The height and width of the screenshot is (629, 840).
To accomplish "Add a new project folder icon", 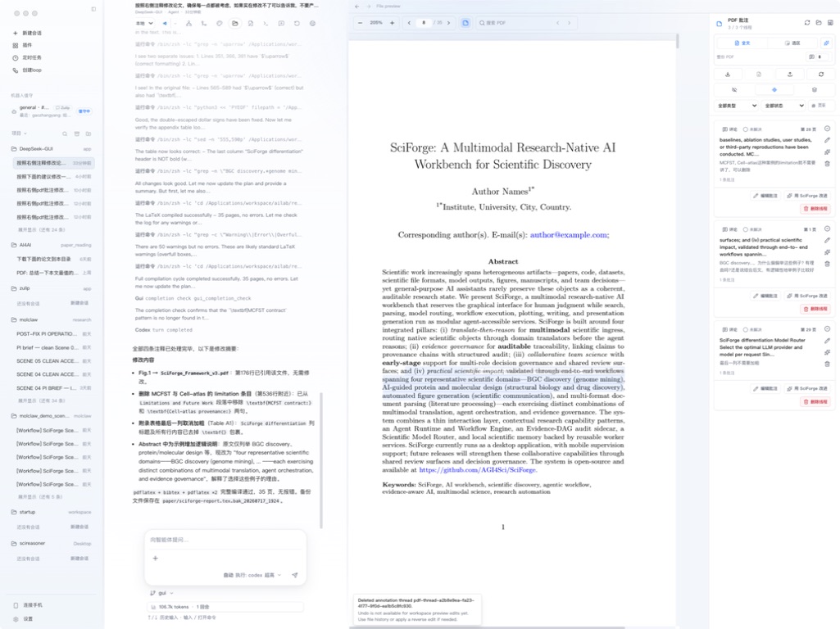I will pyautogui.click(x=89, y=133).
